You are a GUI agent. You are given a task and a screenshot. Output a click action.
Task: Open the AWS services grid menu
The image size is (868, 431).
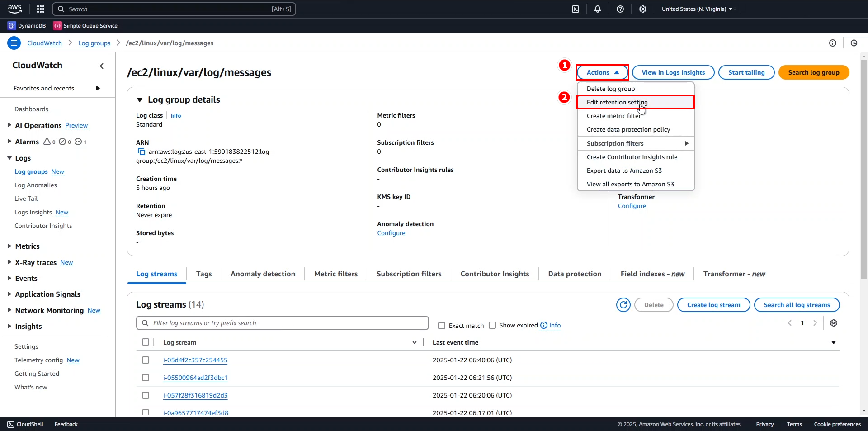point(41,9)
